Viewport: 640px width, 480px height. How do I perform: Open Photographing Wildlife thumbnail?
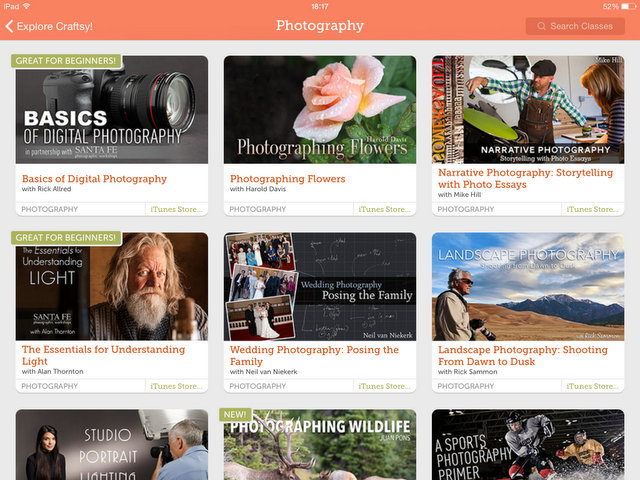click(320, 445)
